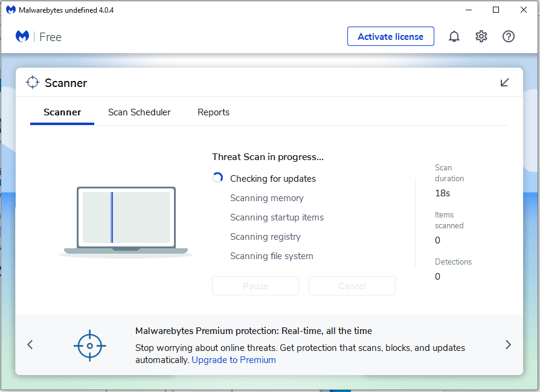Switch to the Scan Scheduler tab
Screen dimensions: 540x392
click(x=139, y=112)
